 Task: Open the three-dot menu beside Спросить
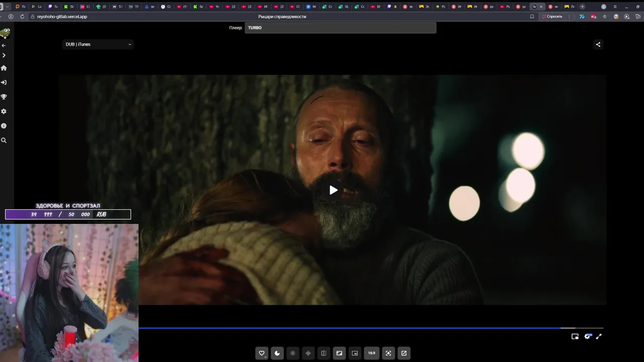pyautogui.click(x=569, y=17)
